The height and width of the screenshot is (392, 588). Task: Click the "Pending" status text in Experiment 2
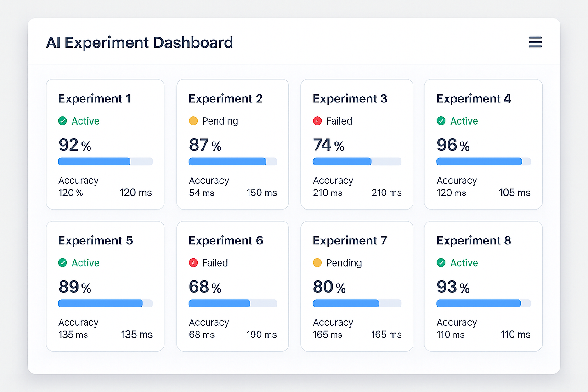(x=220, y=121)
